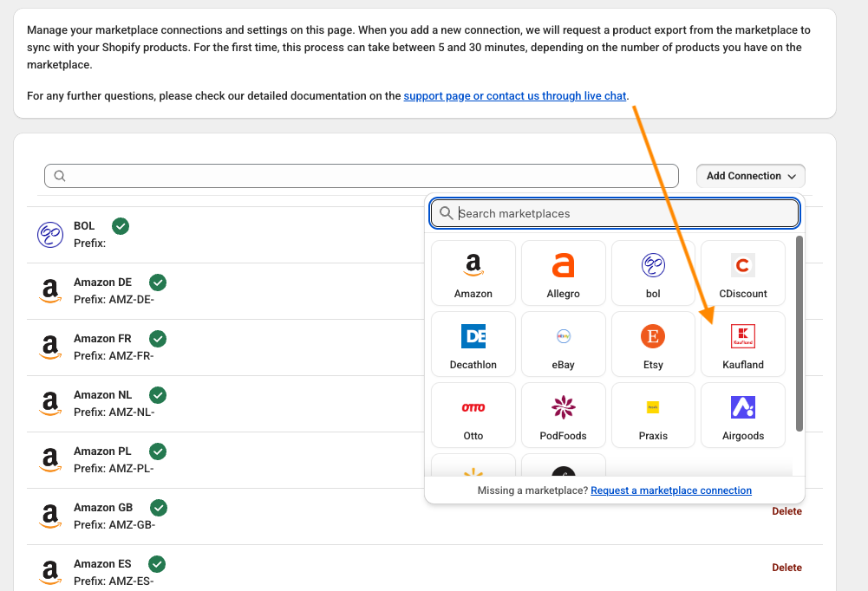
Task: Click green check status beside Amazon DE
Action: (x=158, y=283)
